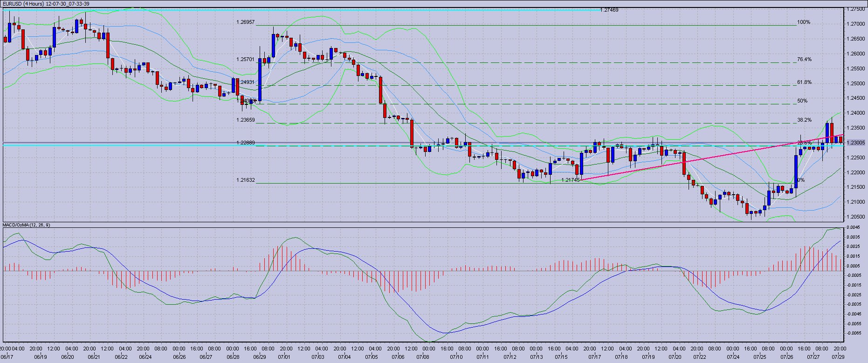Viewport: 868px width, 363px height.
Task: Select the 61.8% Fibonacci level label
Action: (x=804, y=82)
